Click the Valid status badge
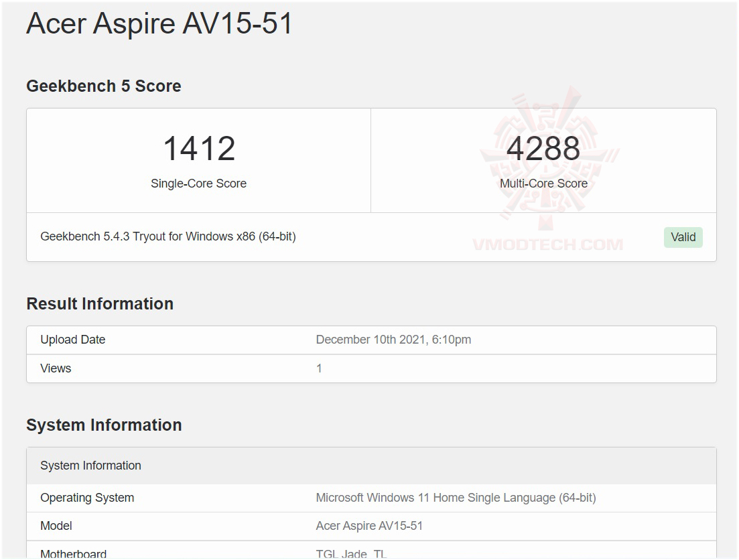The width and height of the screenshot is (739, 560). pyautogui.click(x=683, y=237)
